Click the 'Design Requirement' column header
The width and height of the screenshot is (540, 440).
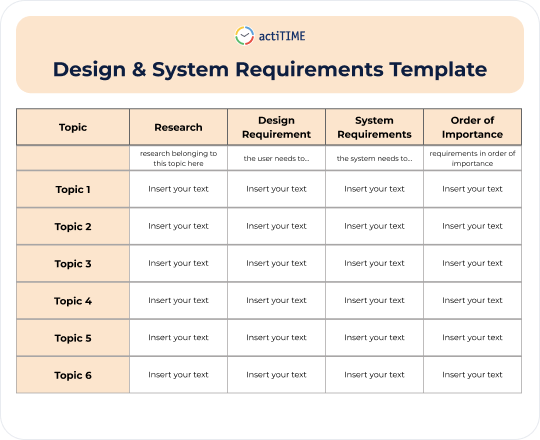click(277, 127)
